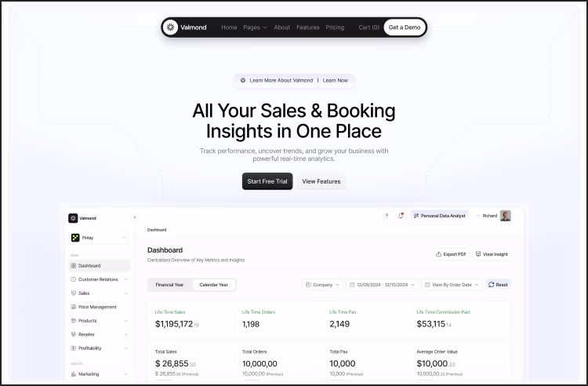Click the Life Time Pax value 2,149
Screen dimensions: 588x386
click(339, 324)
